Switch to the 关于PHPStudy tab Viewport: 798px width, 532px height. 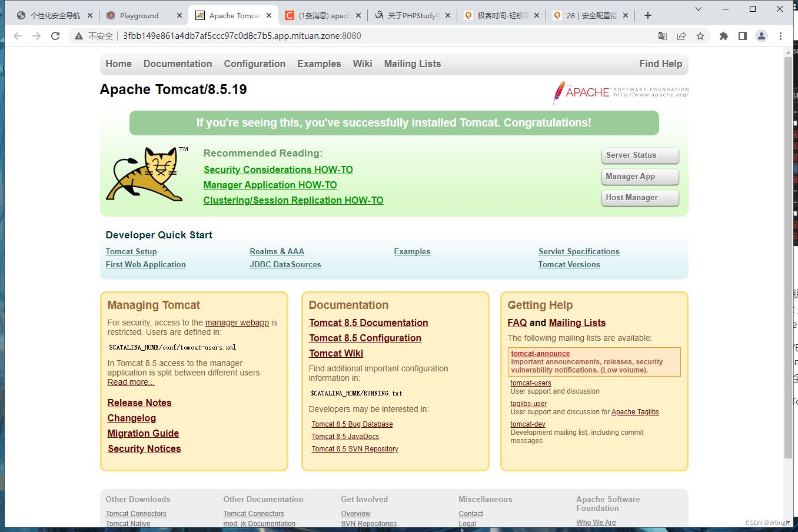tap(412, 15)
